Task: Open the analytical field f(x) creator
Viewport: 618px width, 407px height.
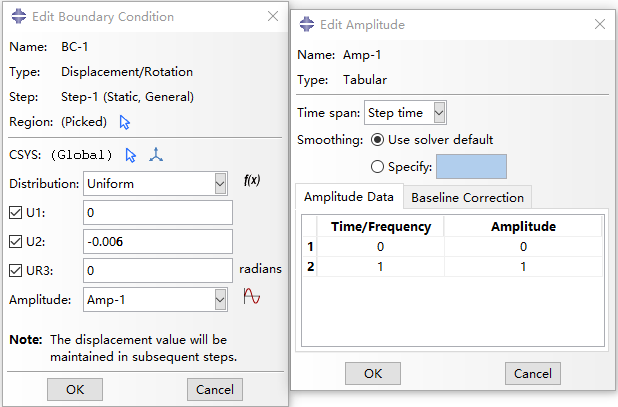Action: click(252, 182)
